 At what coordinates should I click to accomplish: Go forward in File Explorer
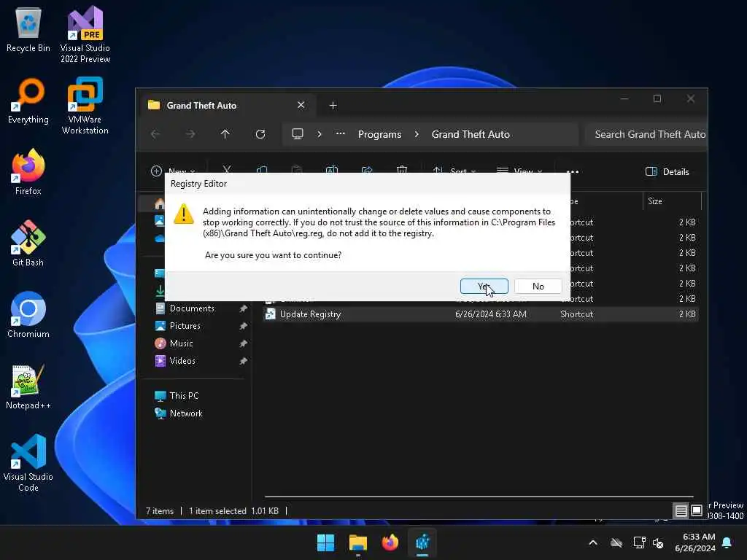190,134
